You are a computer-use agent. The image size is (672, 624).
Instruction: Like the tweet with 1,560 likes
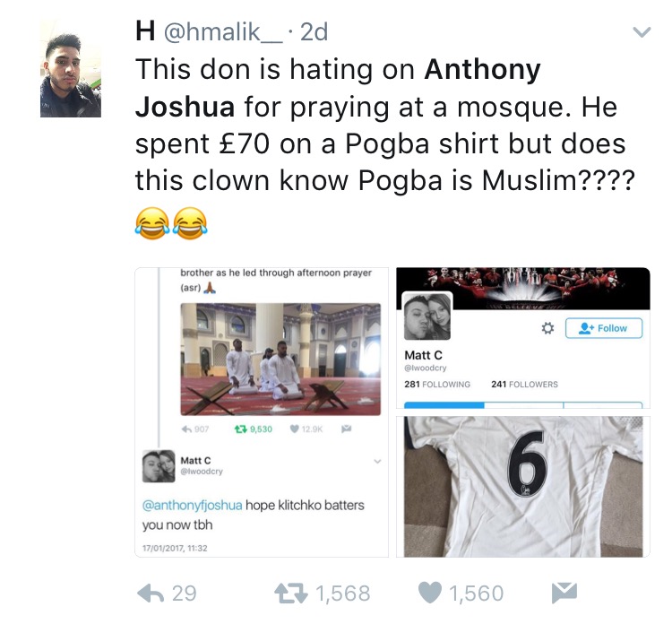[x=429, y=593]
